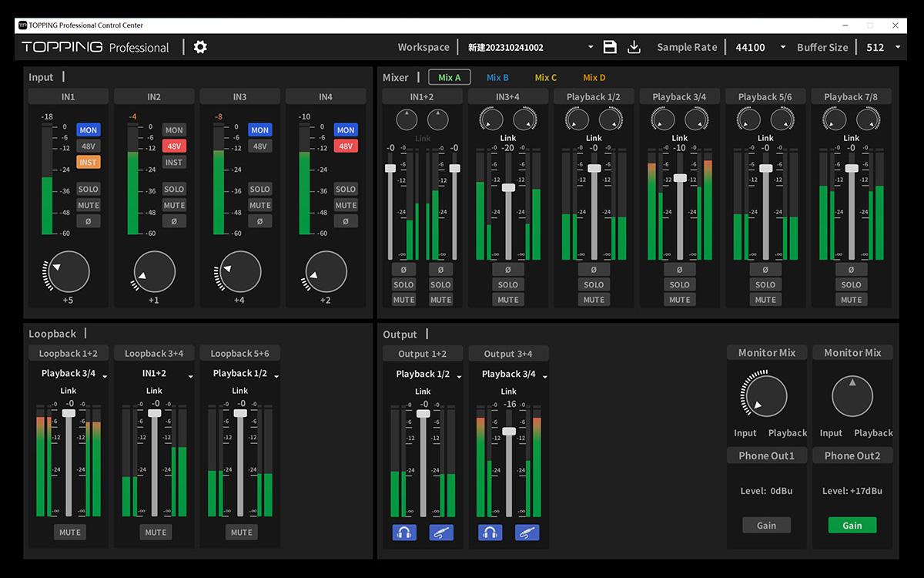924x578 pixels.
Task: Click the save workspace floppy icon
Action: coord(610,47)
